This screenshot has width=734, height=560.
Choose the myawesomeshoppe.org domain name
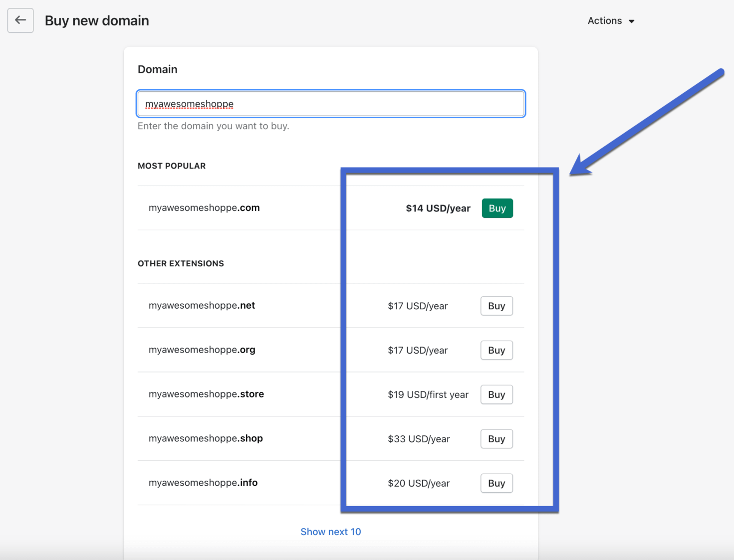point(202,350)
